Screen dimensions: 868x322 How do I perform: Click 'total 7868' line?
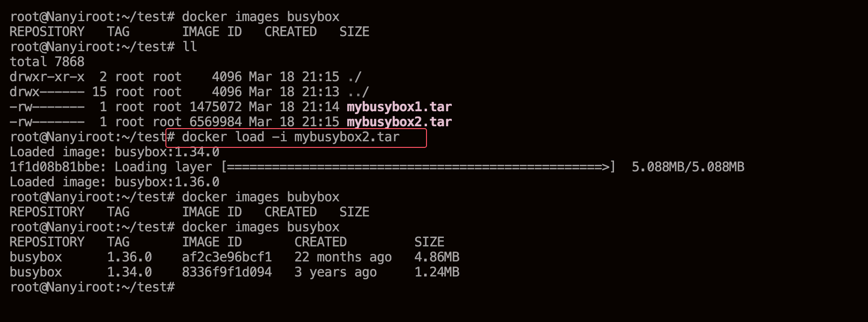click(x=47, y=62)
